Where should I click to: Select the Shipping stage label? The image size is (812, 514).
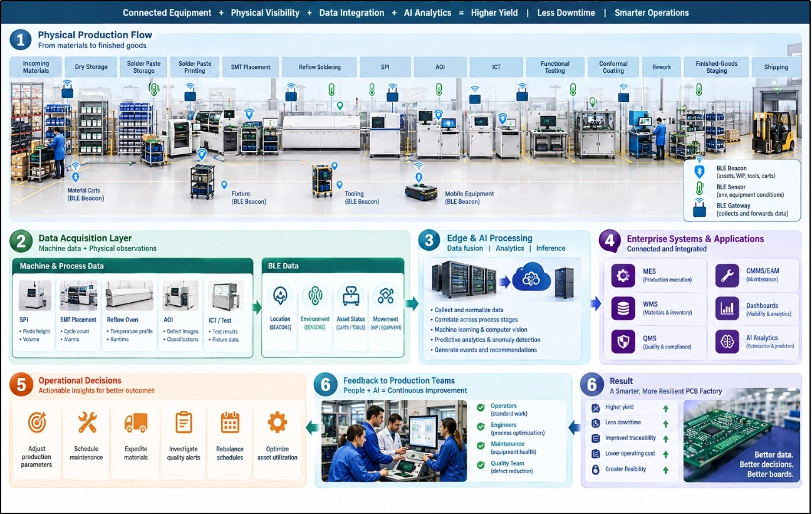pyautogui.click(x=776, y=67)
